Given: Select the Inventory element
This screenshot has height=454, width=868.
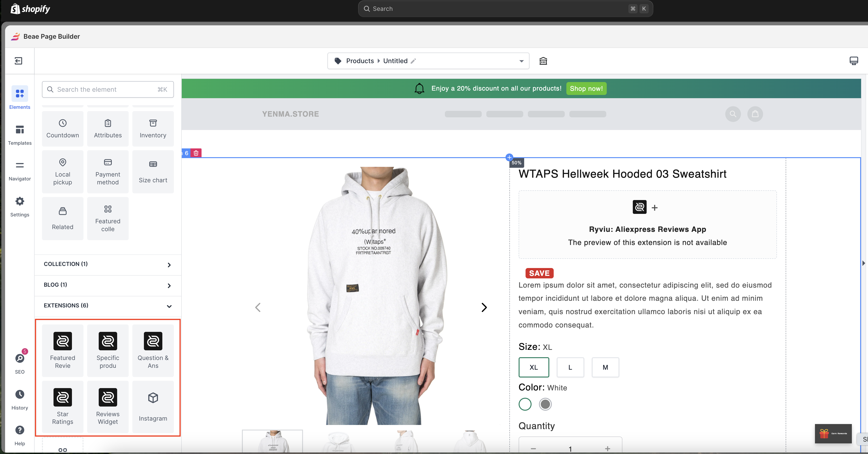Looking at the screenshot, I should (x=153, y=129).
